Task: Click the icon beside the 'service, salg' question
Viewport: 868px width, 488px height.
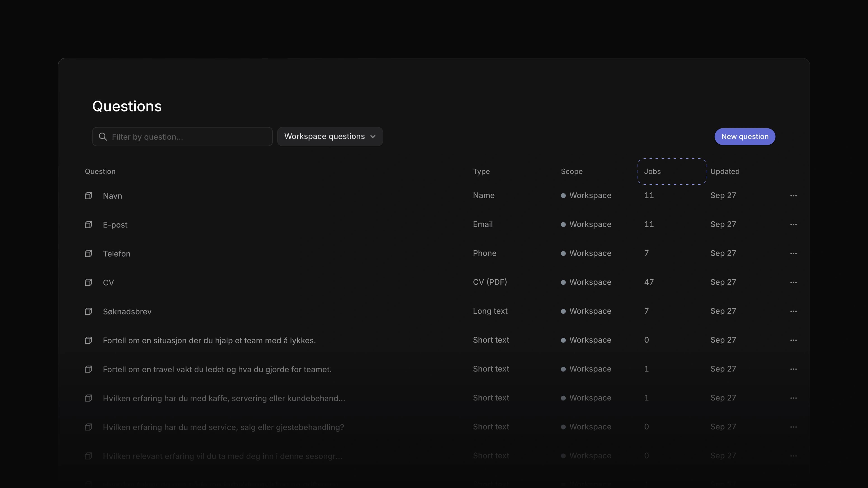Action: pos(88,427)
